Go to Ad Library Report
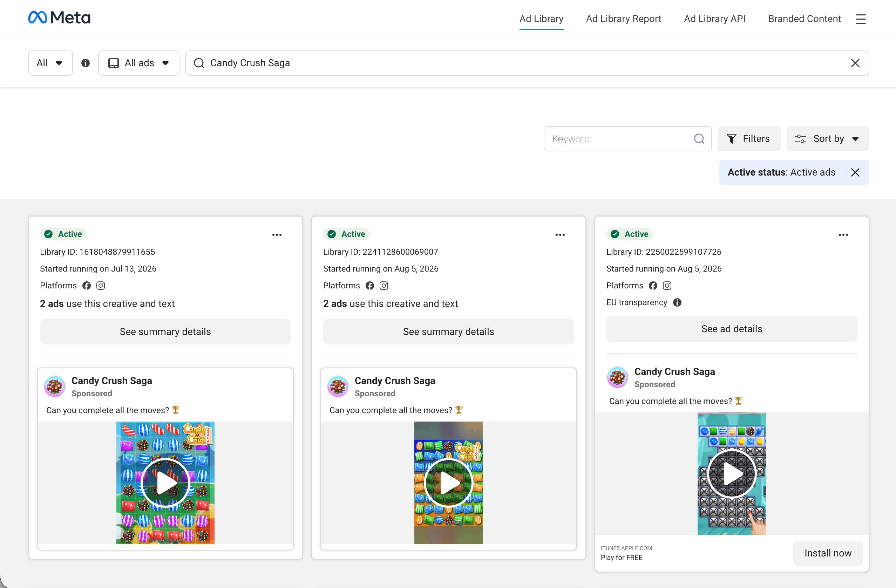 623,19
